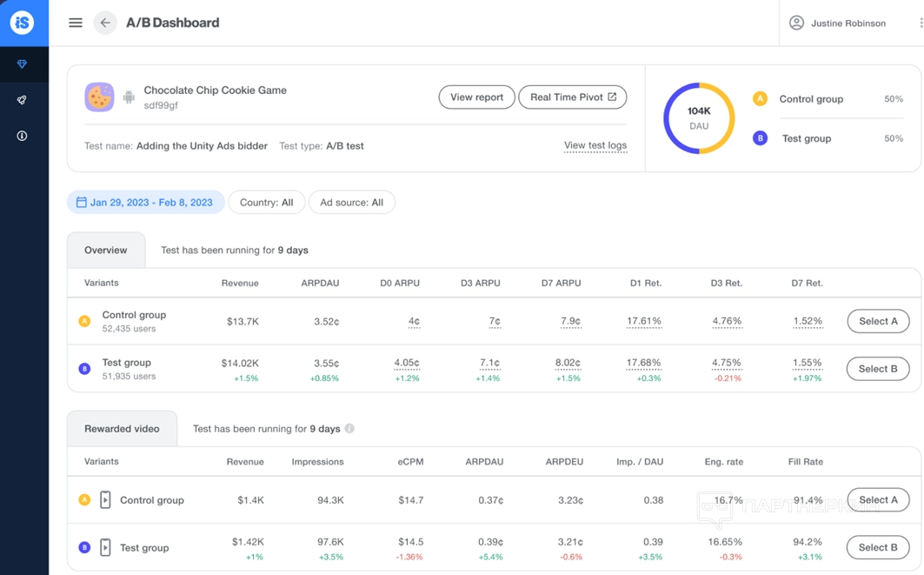Expand the Country: All filter
The image size is (924, 575).
(266, 203)
